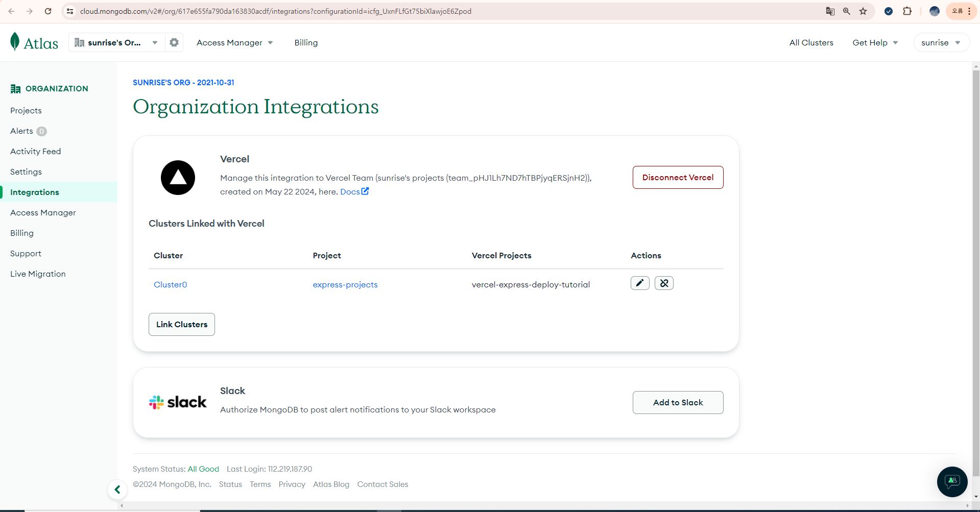Screen dimensions: 980x512
Task: Open the browser extensions puzzle icon
Action: click(907, 11)
